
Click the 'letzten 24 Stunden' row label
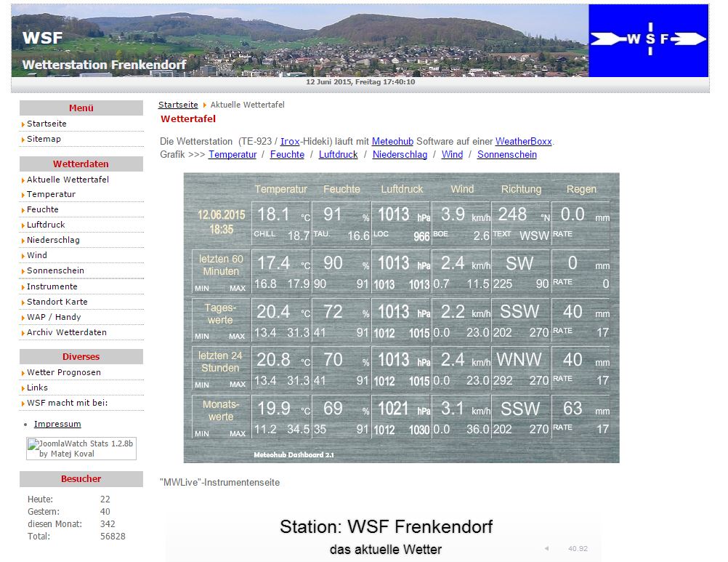coord(220,362)
